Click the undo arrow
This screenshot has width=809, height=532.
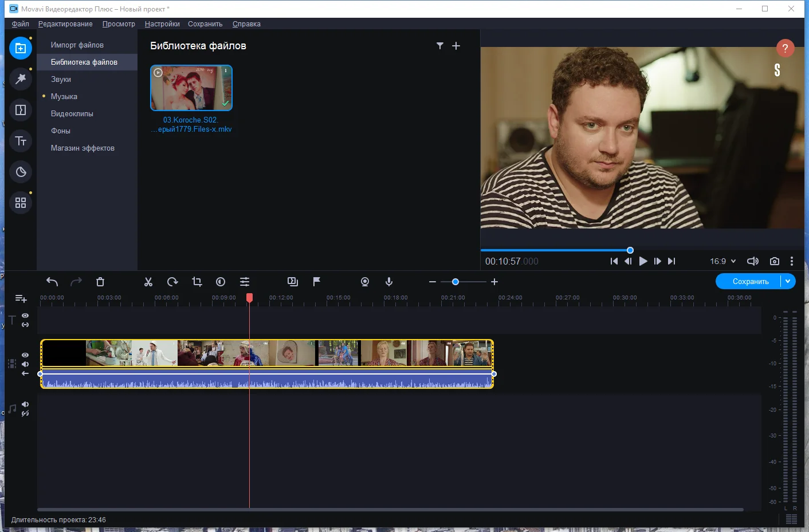pyautogui.click(x=52, y=282)
